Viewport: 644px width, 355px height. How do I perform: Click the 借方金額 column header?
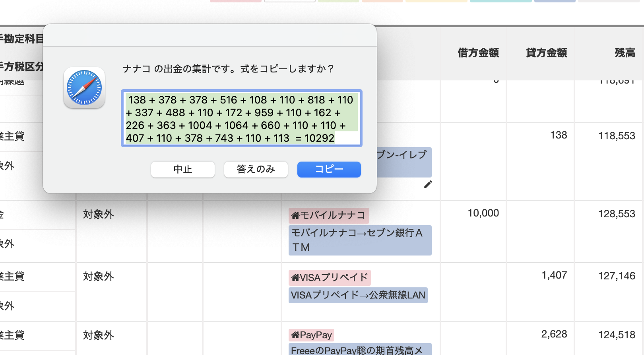click(x=478, y=53)
